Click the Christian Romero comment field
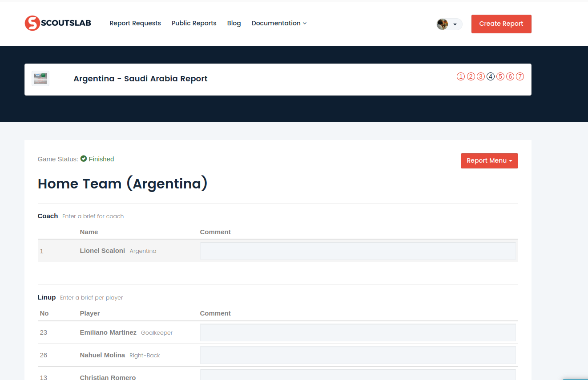The width and height of the screenshot is (588, 380). (x=358, y=375)
